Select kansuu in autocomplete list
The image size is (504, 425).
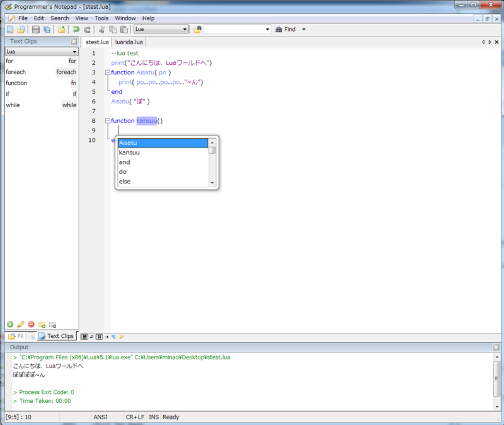pyautogui.click(x=163, y=153)
